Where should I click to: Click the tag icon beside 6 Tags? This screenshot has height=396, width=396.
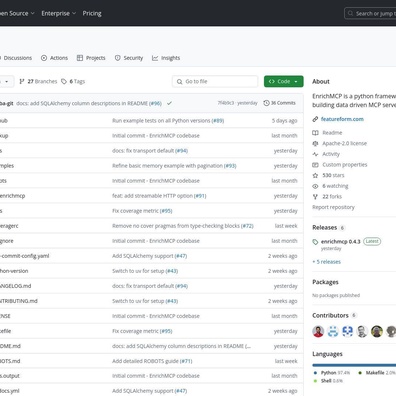[x=64, y=81]
